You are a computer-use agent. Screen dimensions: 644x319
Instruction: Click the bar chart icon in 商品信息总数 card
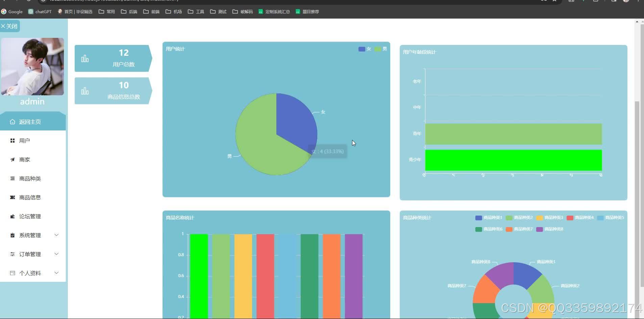click(85, 91)
